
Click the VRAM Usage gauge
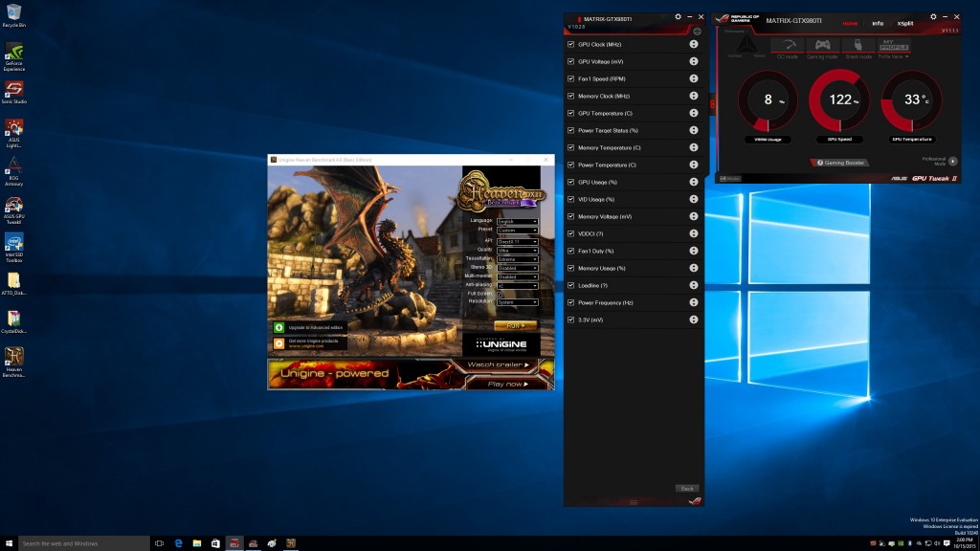pos(768,101)
